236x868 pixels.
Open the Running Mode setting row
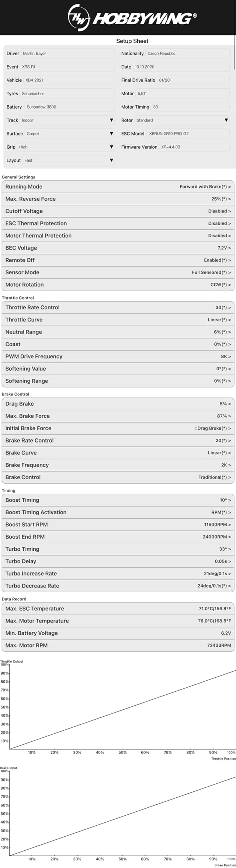tap(118, 187)
